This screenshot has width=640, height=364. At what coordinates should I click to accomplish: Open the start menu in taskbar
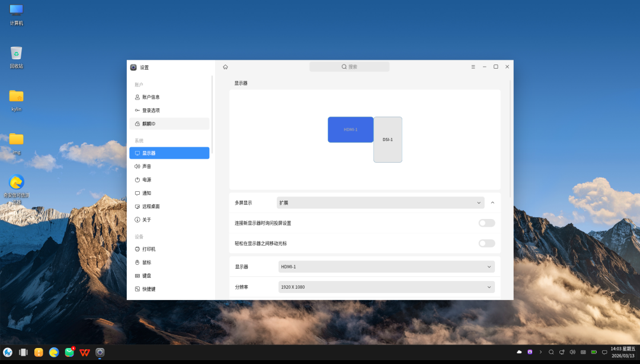pos(8,352)
